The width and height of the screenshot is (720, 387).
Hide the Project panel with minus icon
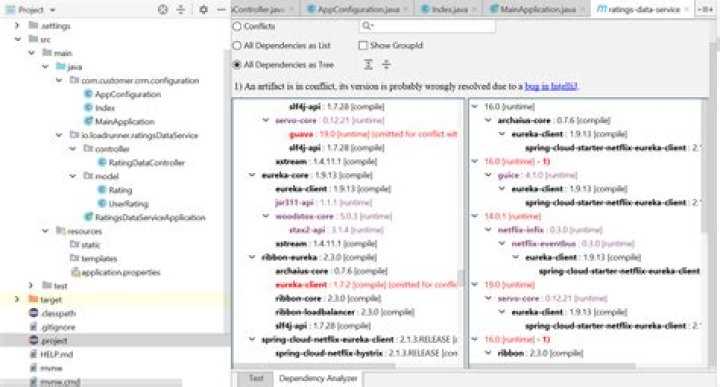[x=221, y=9]
